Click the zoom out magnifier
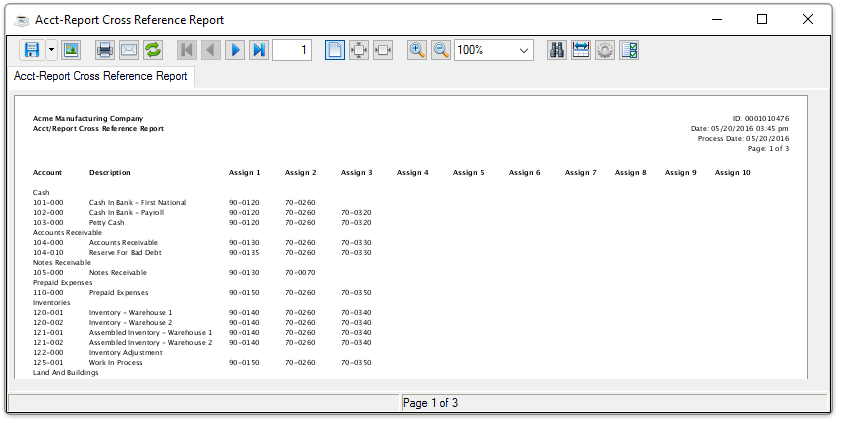Image resolution: width=841 pixels, height=423 pixels. (x=441, y=50)
